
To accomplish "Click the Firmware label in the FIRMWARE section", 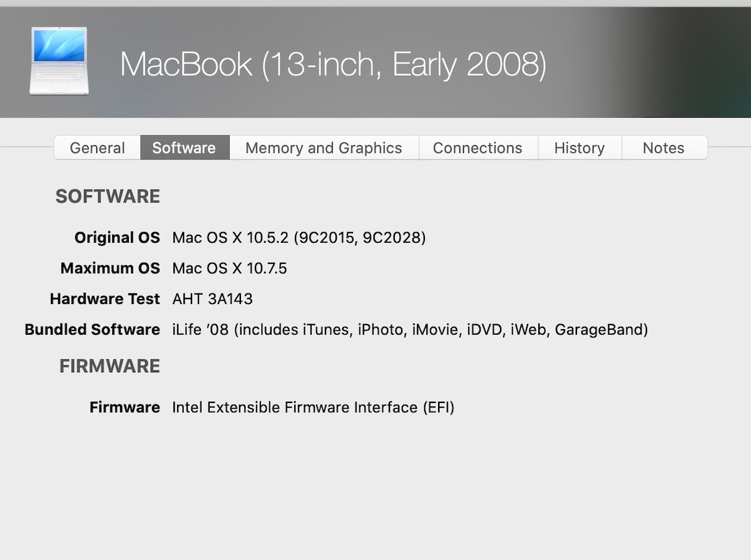I will [125, 407].
